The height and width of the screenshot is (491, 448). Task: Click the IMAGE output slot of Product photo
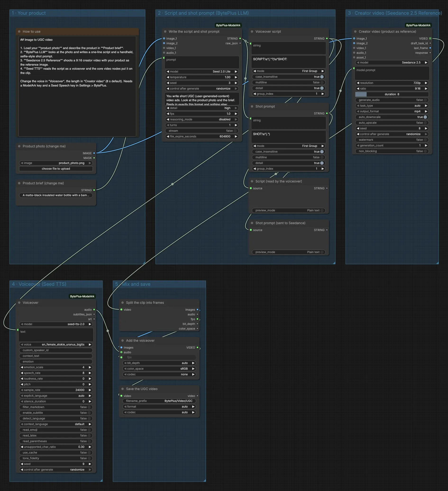(x=94, y=153)
